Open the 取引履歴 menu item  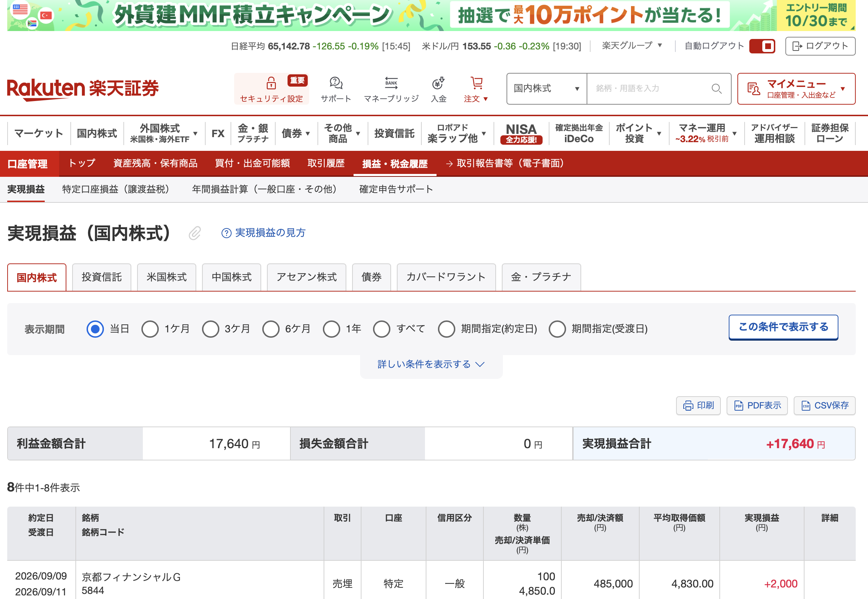click(x=326, y=163)
